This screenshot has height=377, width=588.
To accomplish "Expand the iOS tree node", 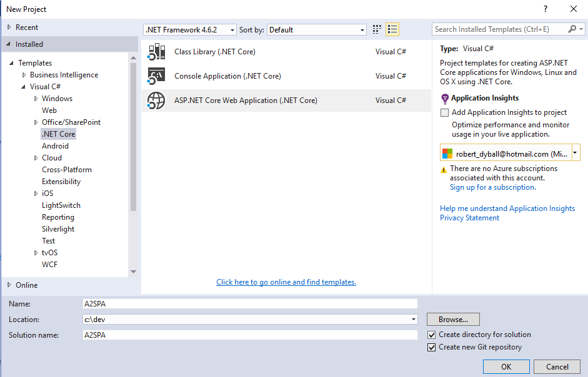I will (x=36, y=193).
